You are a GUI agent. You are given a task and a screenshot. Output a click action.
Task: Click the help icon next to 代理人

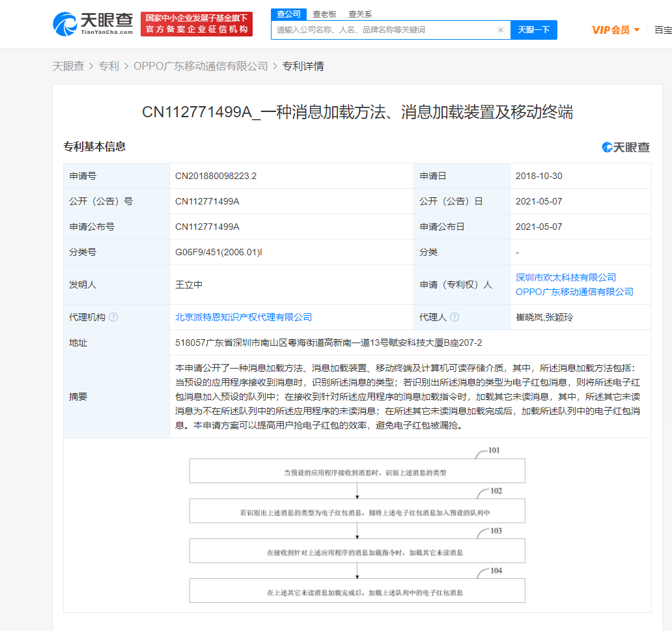pos(455,317)
